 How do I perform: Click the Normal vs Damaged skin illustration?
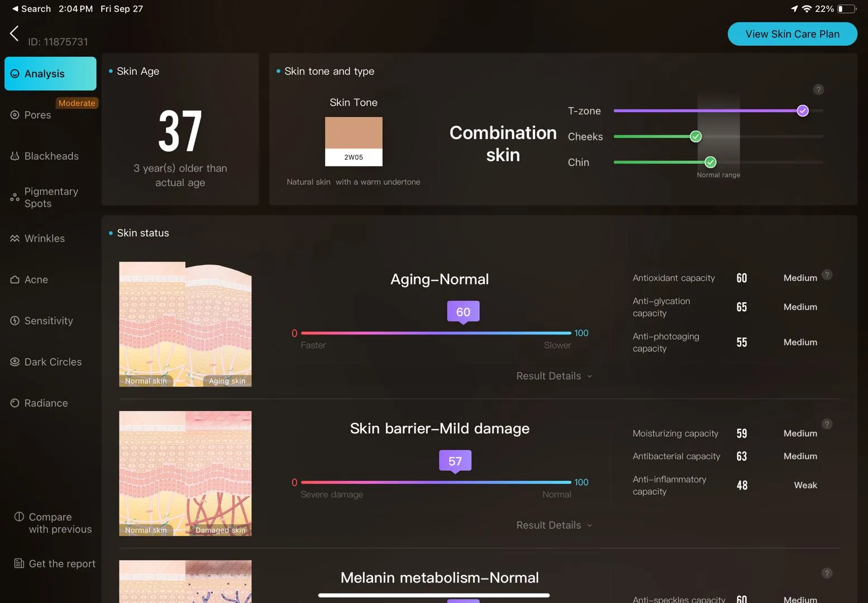tap(185, 473)
